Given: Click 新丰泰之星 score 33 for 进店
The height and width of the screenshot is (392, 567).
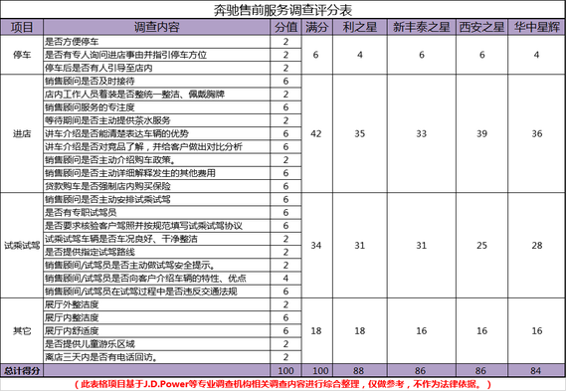Looking at the screenshot, I should (422, 133).
